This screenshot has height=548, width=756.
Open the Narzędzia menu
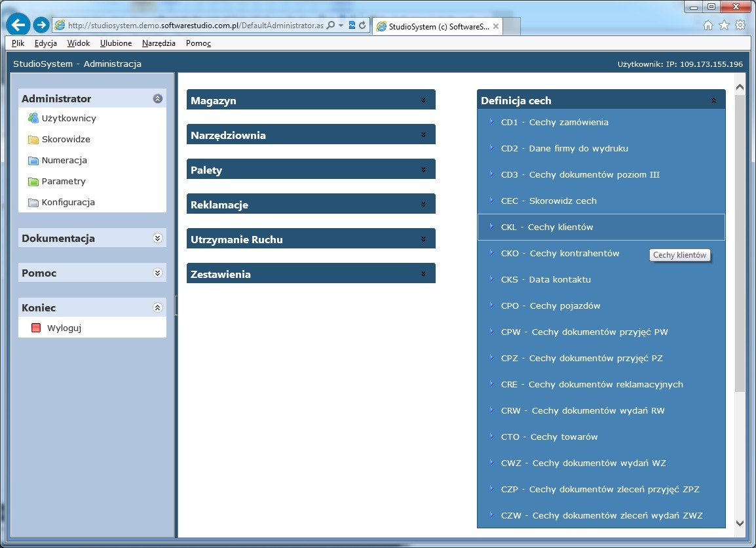(159, 43)
